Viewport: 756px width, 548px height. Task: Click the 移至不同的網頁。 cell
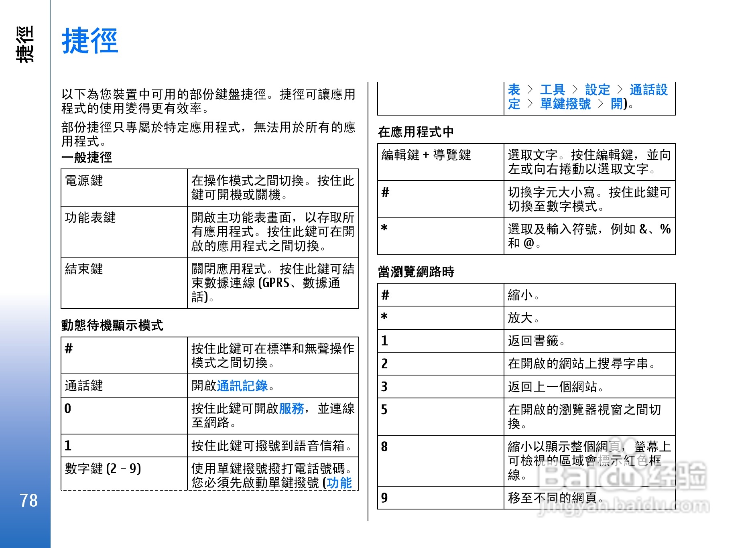pos(589,498)
